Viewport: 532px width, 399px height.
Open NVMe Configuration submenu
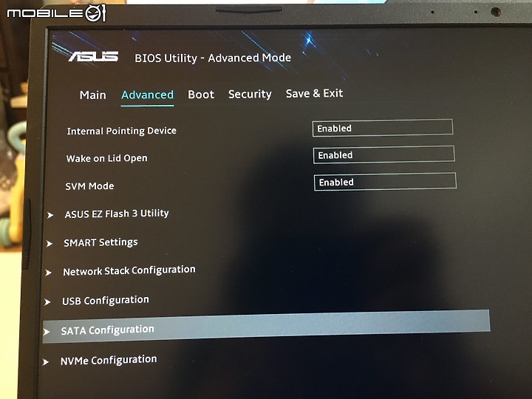coord(109,360)
